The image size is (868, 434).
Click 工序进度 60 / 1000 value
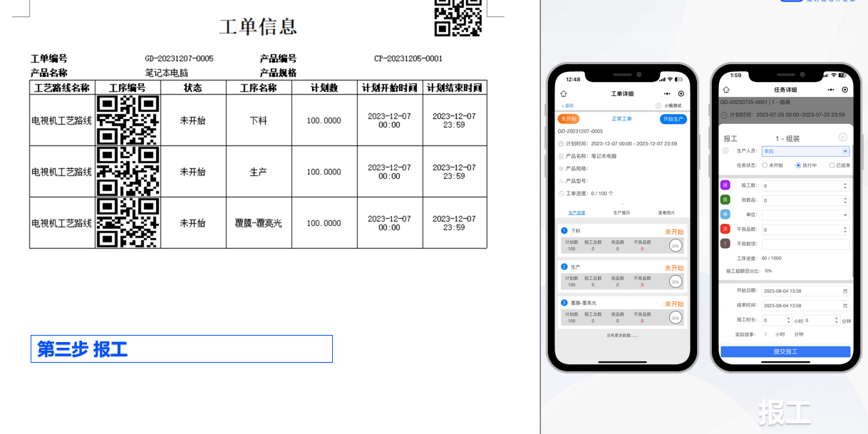(771, 258)
